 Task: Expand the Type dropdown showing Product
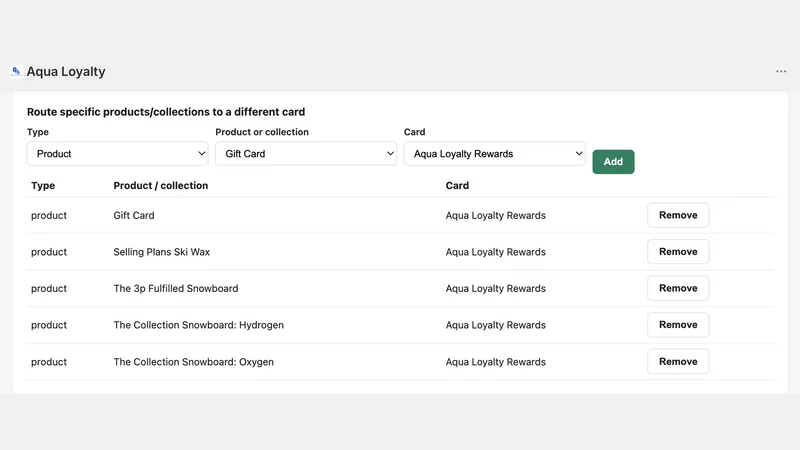[x=117, y=154]
